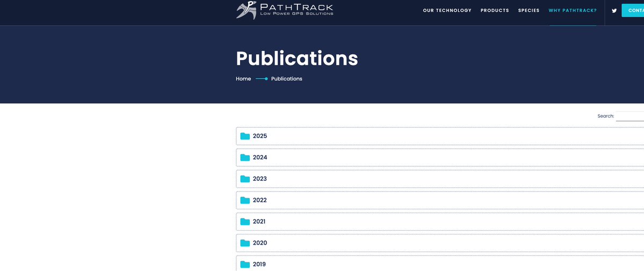This screenshot has width=644, height=271.
Task: Expand the 2020 folder label
Action: 260,243
